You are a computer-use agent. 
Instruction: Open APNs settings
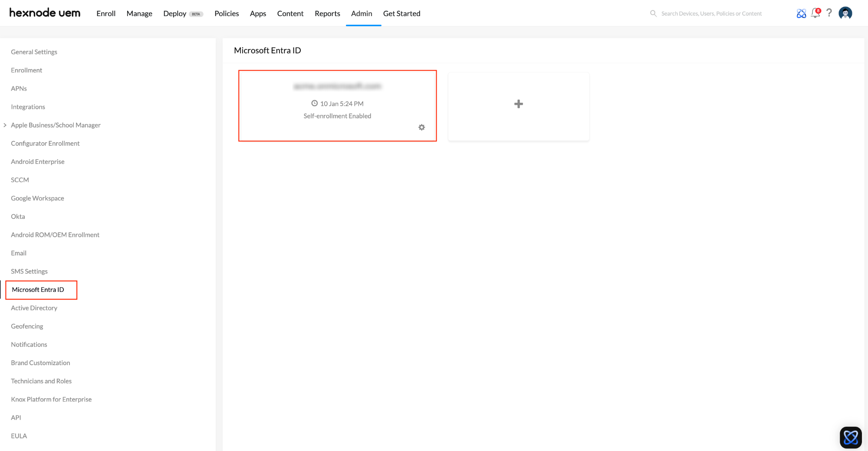[19, 88]
